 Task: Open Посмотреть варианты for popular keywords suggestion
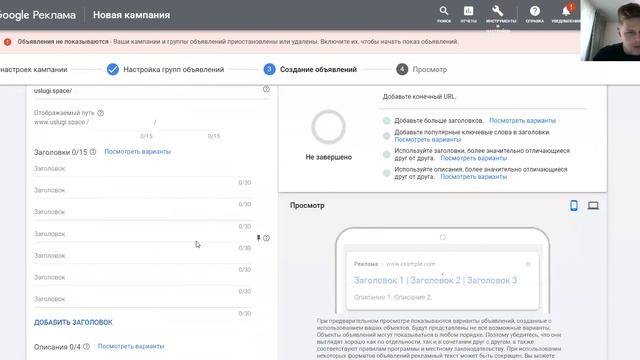[428, 139]
